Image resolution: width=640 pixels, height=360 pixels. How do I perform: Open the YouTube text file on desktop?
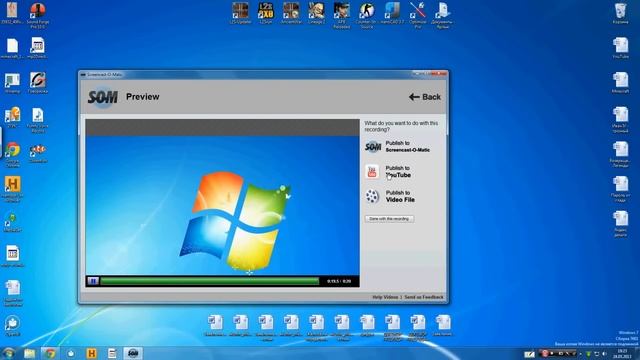click(620, 48)
